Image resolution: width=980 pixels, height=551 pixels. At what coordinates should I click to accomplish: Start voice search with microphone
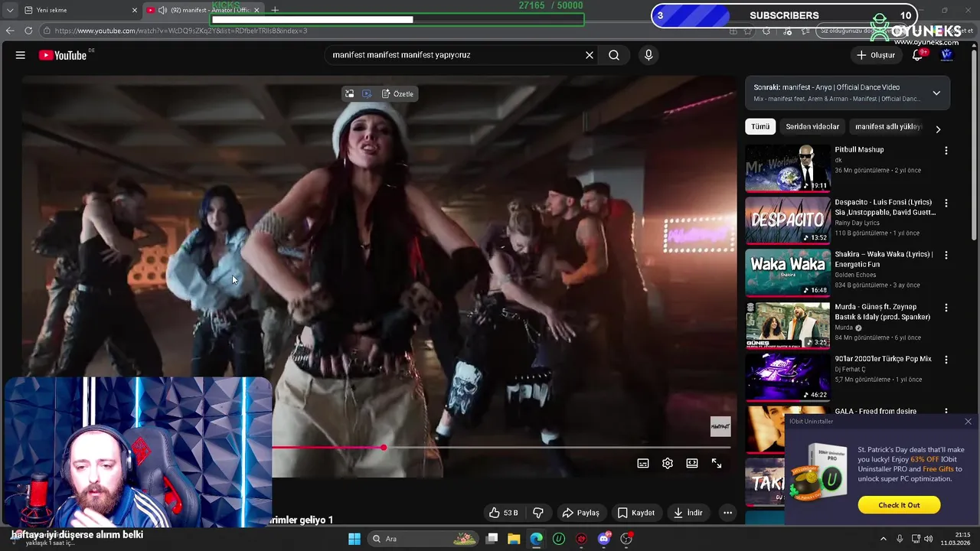648,55
